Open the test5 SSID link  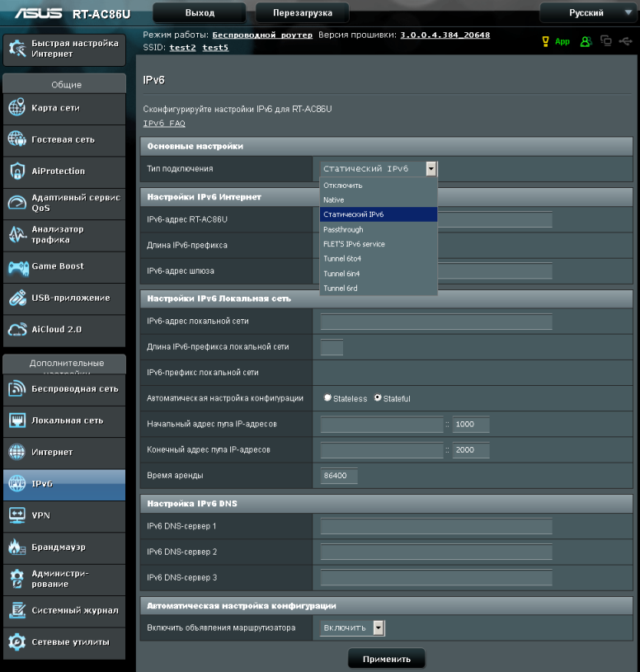pyautogui.click(x=215, y=47)
